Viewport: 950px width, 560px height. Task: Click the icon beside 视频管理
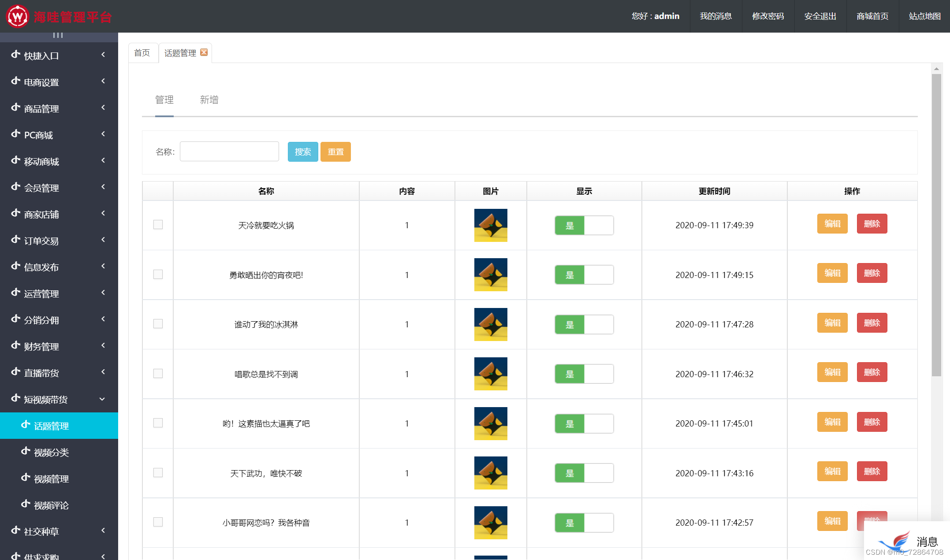pyautogui.click(x=26, y=478)
